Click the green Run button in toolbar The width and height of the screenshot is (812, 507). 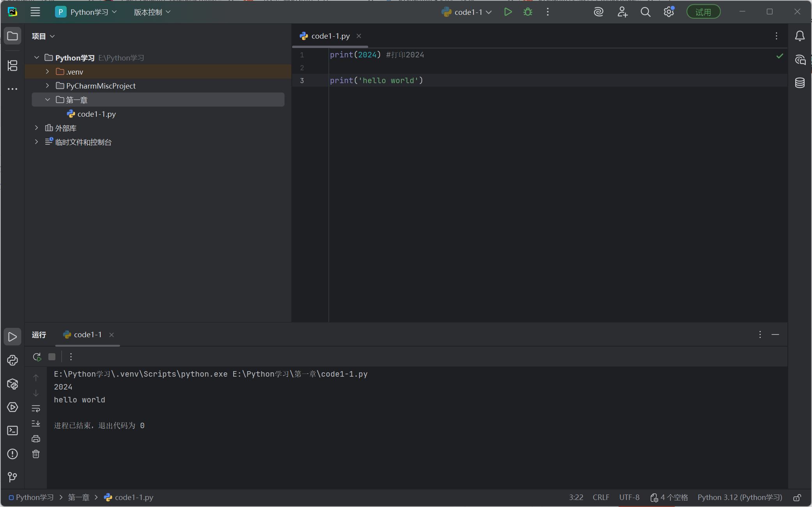click(508, 12)
